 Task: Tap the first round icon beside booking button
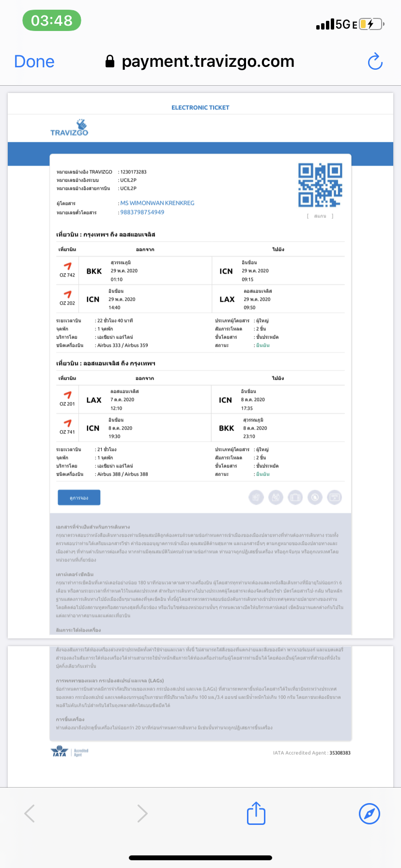[256, 497]
